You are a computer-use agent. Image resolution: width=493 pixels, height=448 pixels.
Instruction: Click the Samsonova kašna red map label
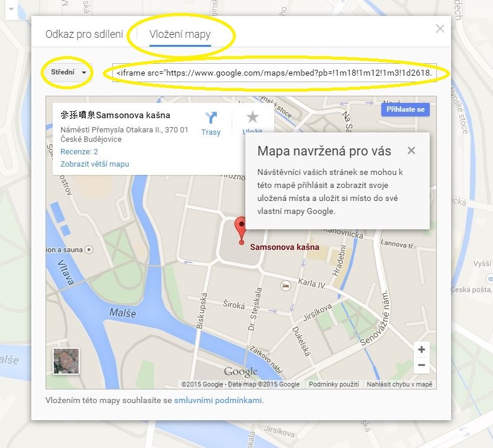point(284,247)
